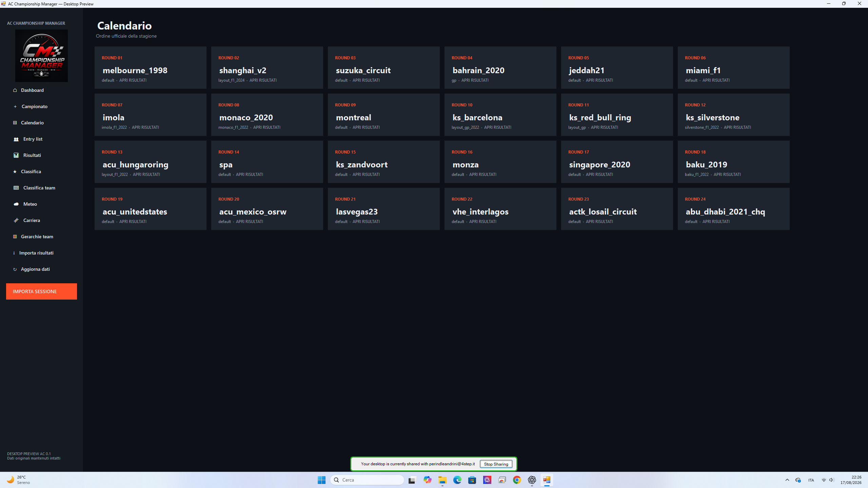Screen dimensions: 868x488
Task: Open APRI RISULTATI for lasvegas23
Action: (x=366, y=222)
